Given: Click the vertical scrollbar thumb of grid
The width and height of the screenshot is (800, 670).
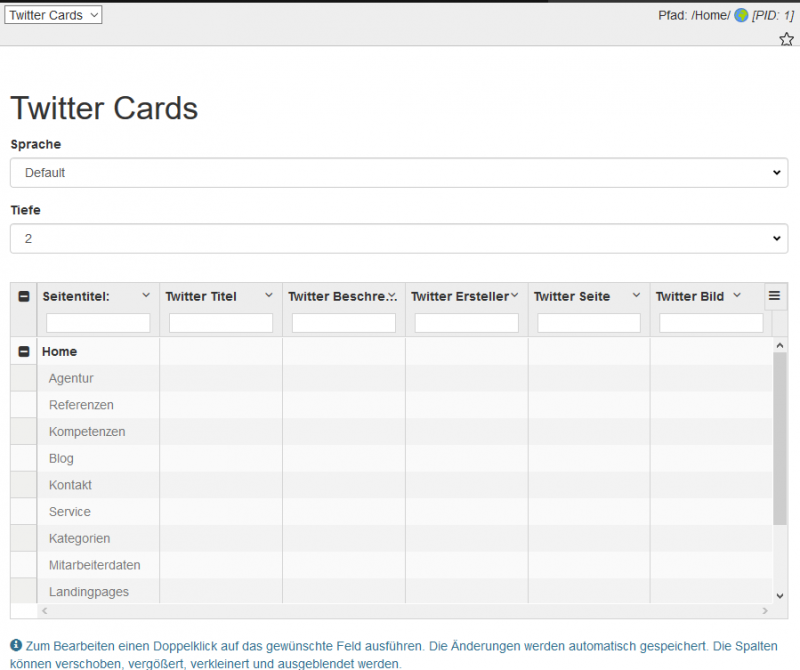Looking at the screenshot, I should pyautogui.click(x=780, y=438).
